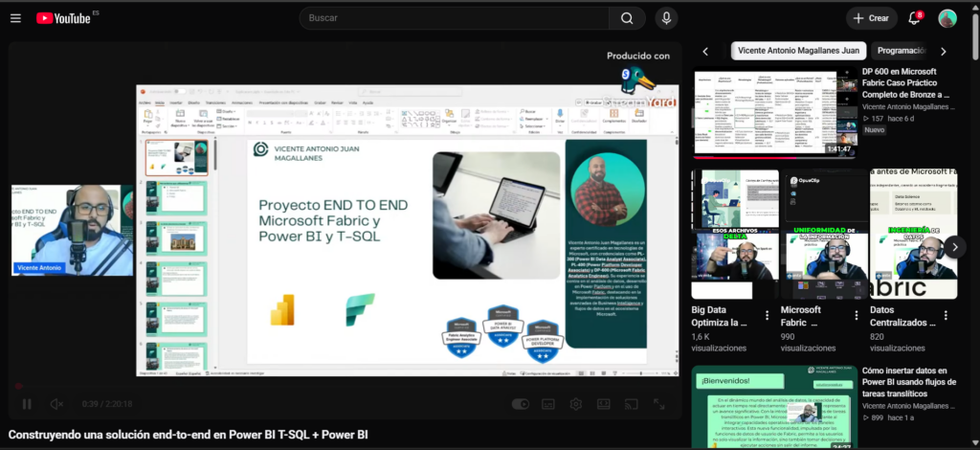Open more options for Big Data short
Viewport: 980px width, 450px height.
pos(767,316)
